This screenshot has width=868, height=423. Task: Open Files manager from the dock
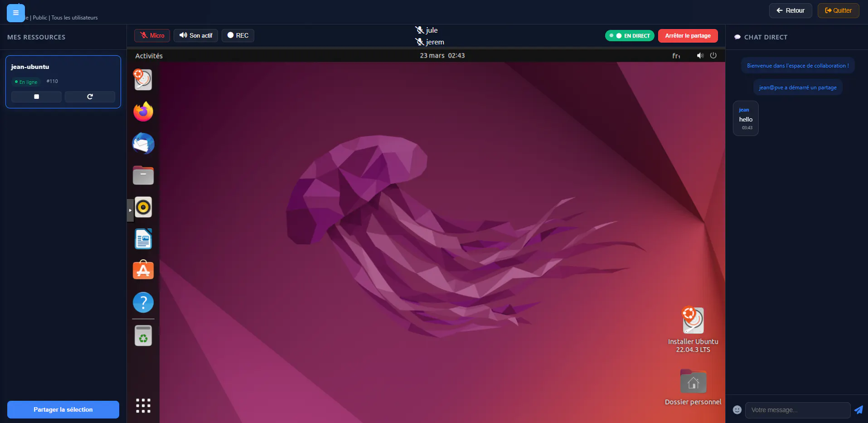pyautogui.click(x=143, y=175)
